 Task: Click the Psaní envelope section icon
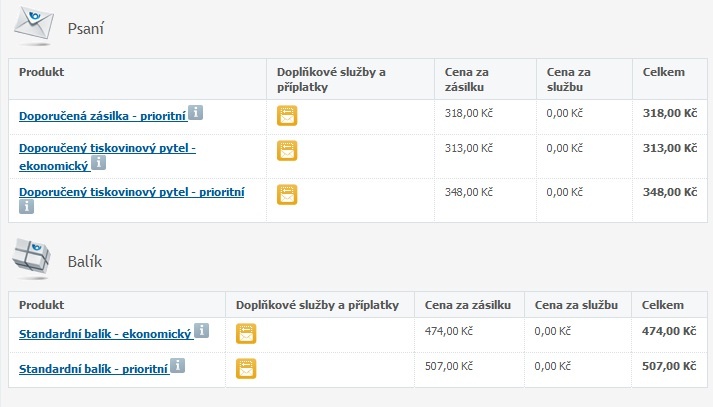tap(32, 26)
